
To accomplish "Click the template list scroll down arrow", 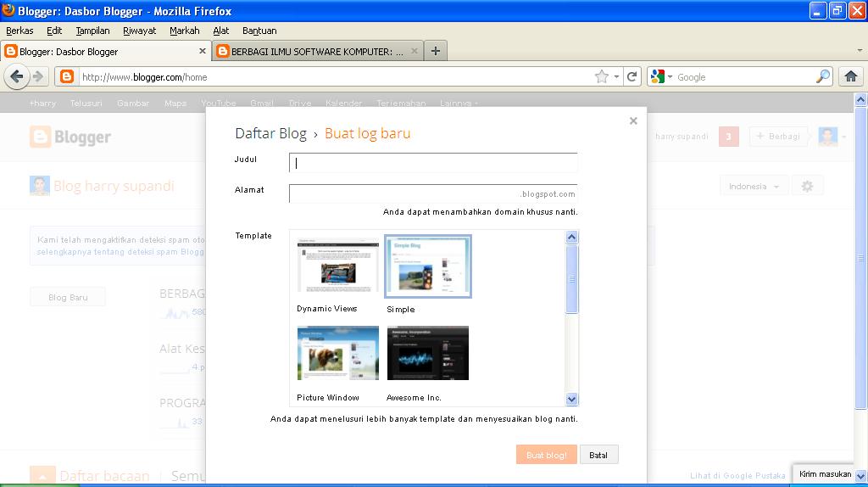I will [x=572, y=399].
